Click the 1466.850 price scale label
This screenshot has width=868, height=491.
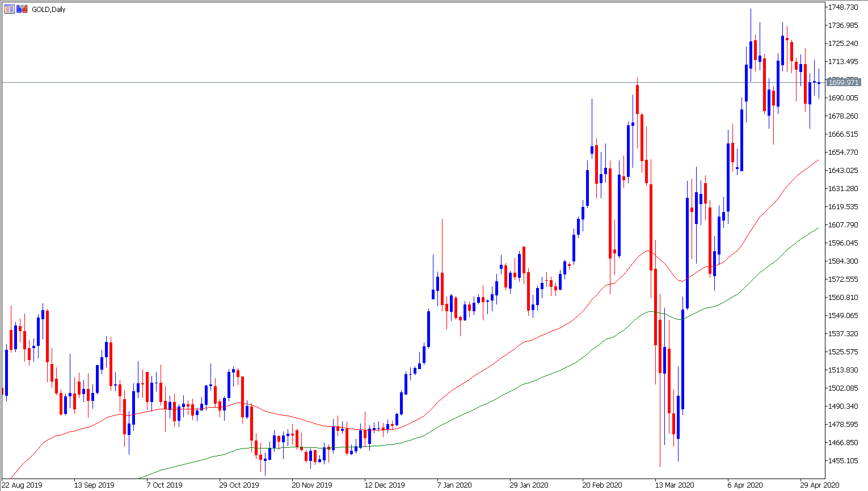[843, 443]
